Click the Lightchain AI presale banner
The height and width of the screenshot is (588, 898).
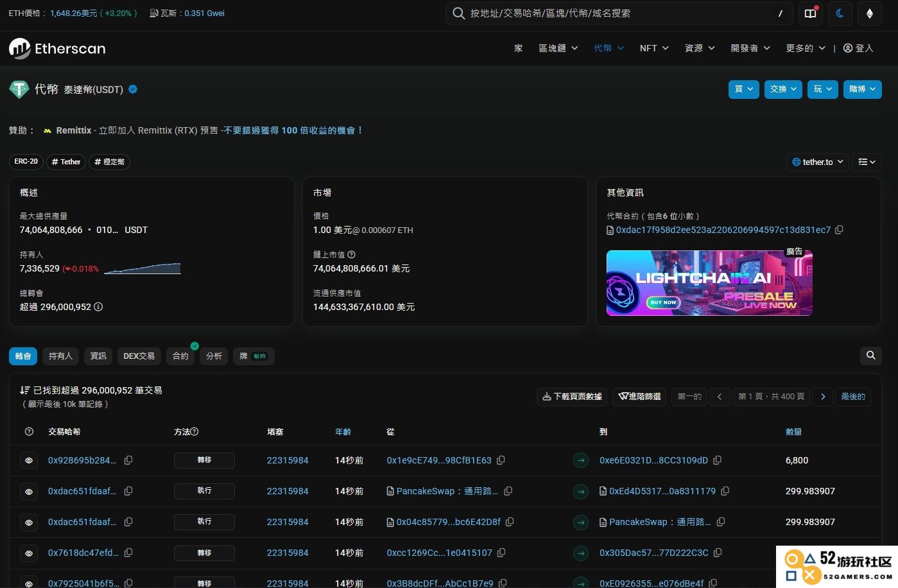tap(709, 282)
